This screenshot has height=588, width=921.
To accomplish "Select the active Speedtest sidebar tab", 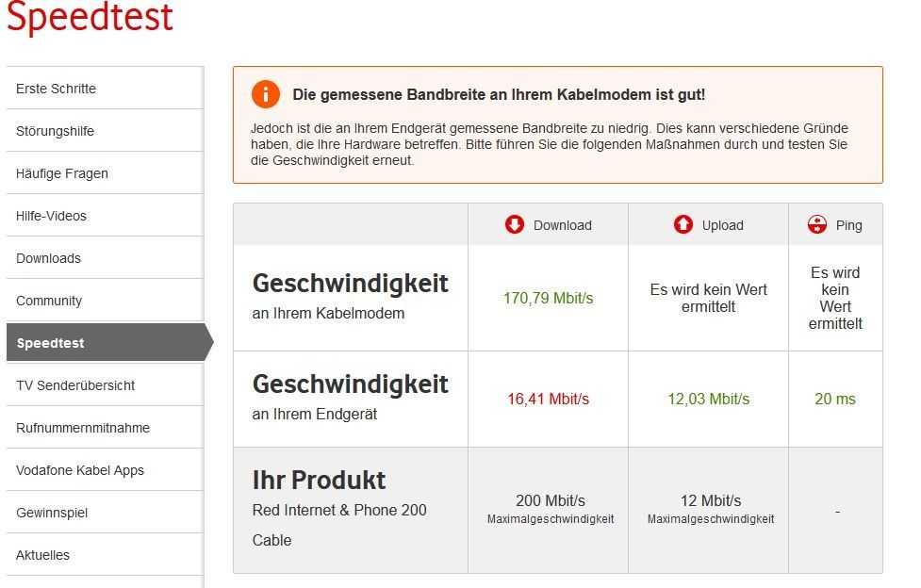I will pyautogui.click(x=110, y=342).
